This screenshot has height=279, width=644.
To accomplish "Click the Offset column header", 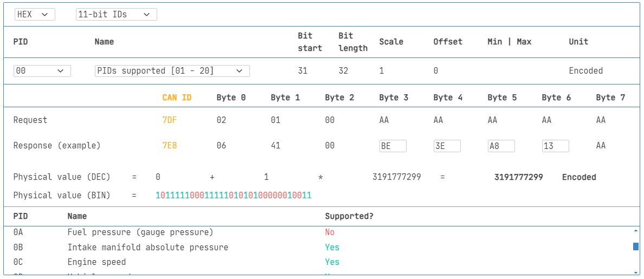I will point(448,42).
